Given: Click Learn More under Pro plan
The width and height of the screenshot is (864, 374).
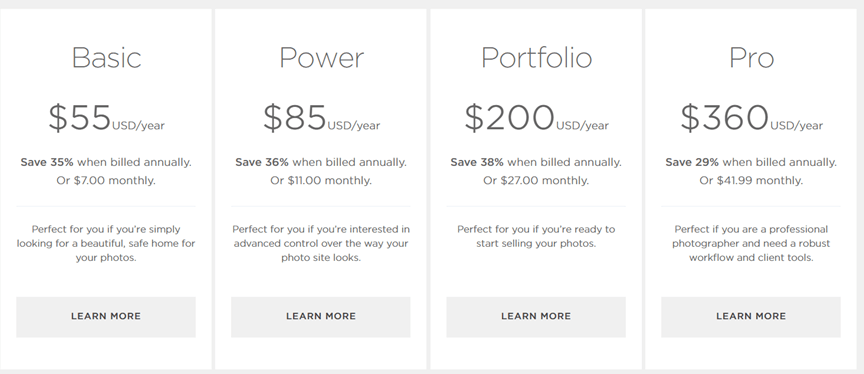Looking at the screenshot, I should [x=751, y=317].
